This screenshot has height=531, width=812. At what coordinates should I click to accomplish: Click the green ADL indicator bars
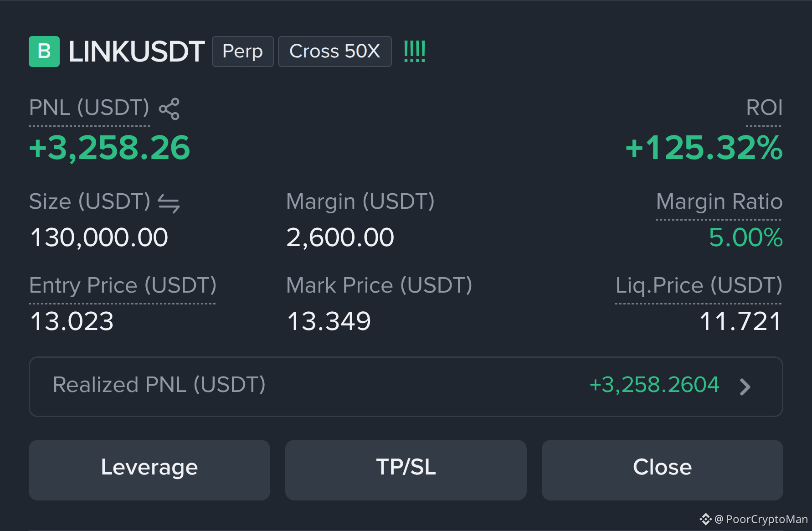[415, 51]
